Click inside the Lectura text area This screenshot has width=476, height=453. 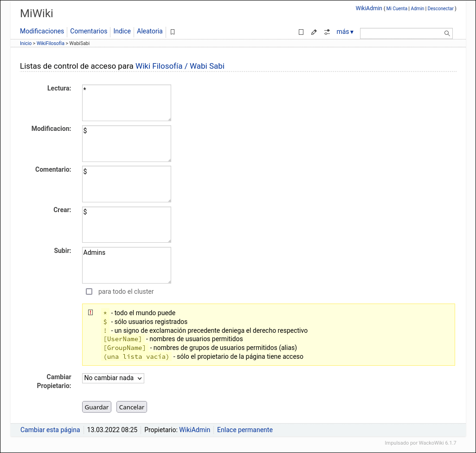tap(127, 103)
